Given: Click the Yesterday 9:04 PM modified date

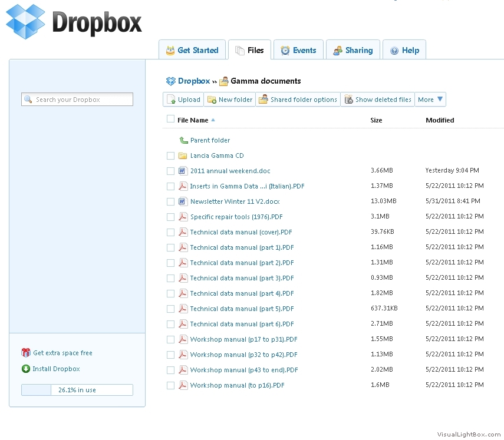Looking at the screenshot, I should 452,170.
